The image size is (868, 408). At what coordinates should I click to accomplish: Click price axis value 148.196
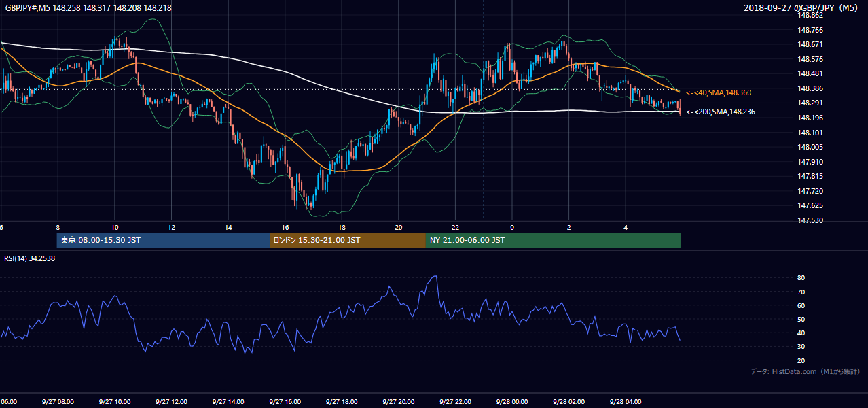810,118
